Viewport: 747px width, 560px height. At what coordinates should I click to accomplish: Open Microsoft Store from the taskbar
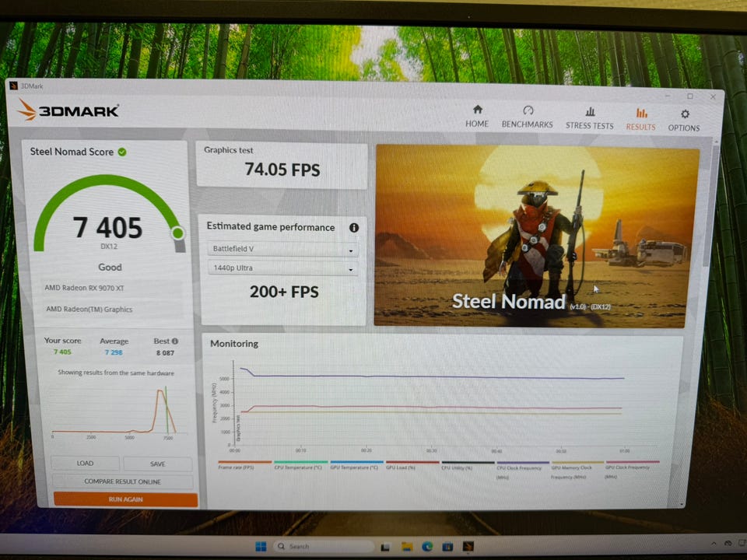[x=447, y=547]
